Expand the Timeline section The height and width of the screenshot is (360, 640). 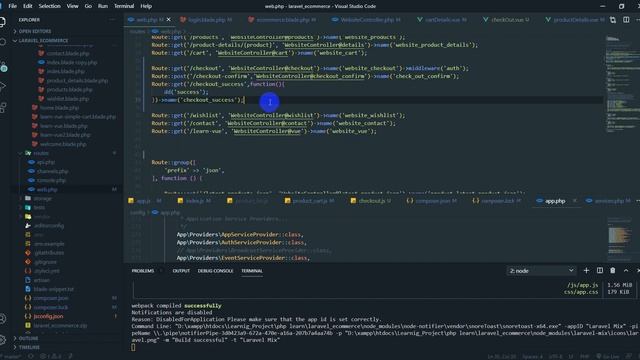pyautogui.click(x=29, y=347)
